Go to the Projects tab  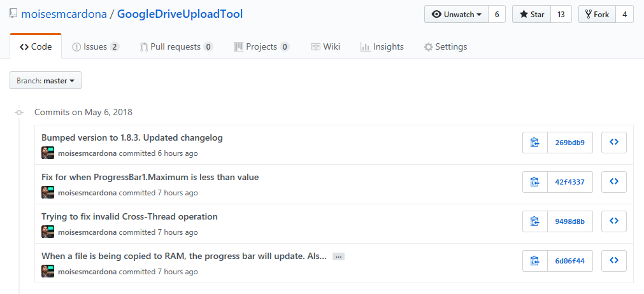[x=262, y=46]
